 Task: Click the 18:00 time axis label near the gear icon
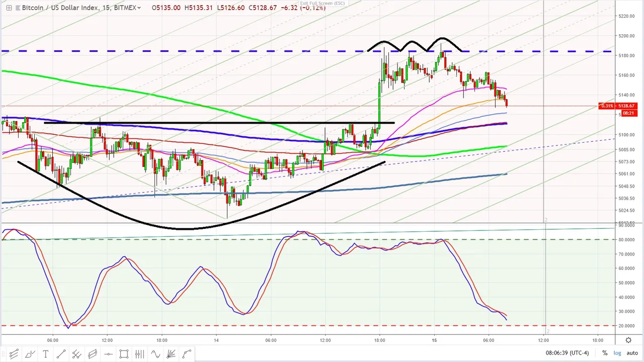[x=598, y=340]
